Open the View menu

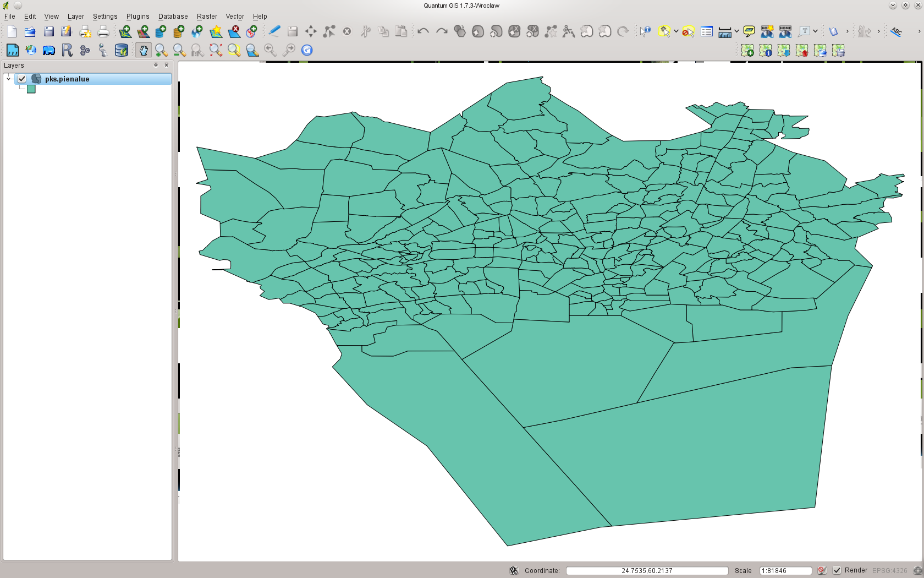pyautogui.click(x=51, y=17)
